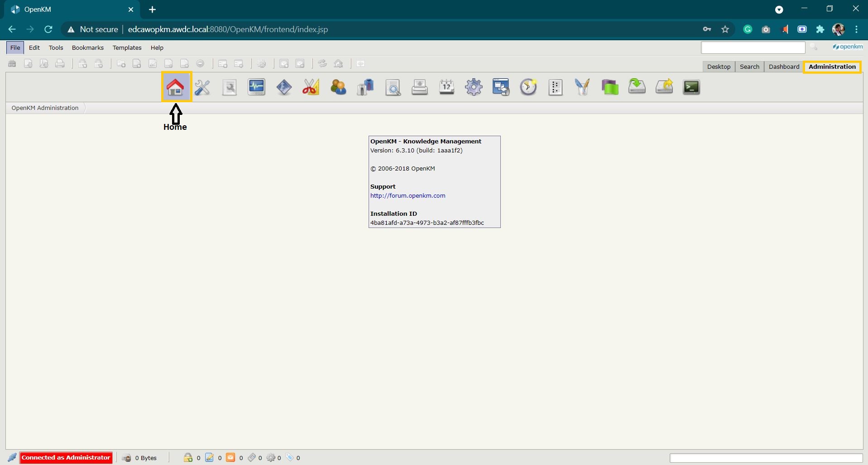Click the drive with green down-arrow Import icon

(x=637, y=87)
